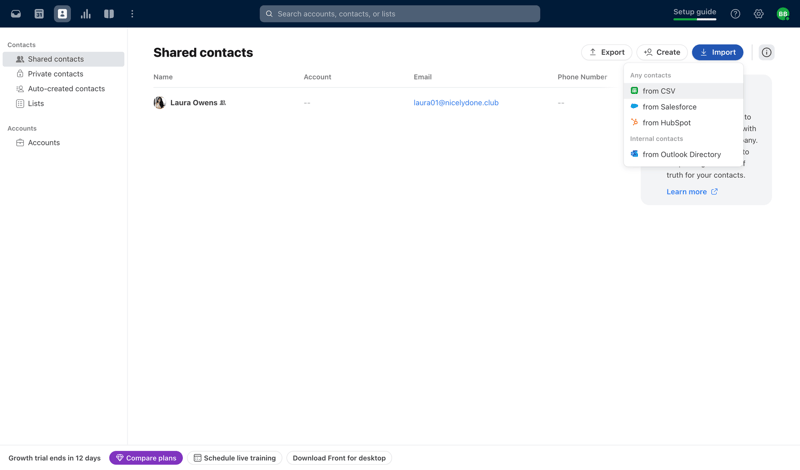800x470 pixels.
Task: Click the help question mark icon
Action: [735, 14]
